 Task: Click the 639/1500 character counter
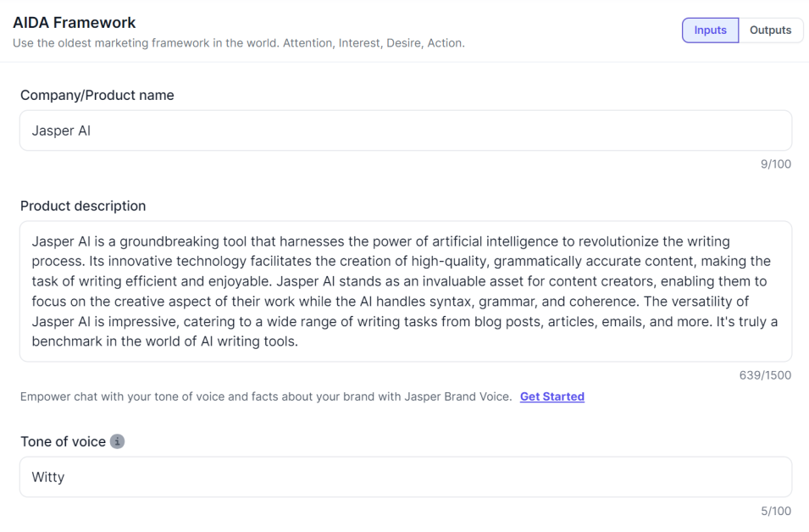tap(765, 375)
